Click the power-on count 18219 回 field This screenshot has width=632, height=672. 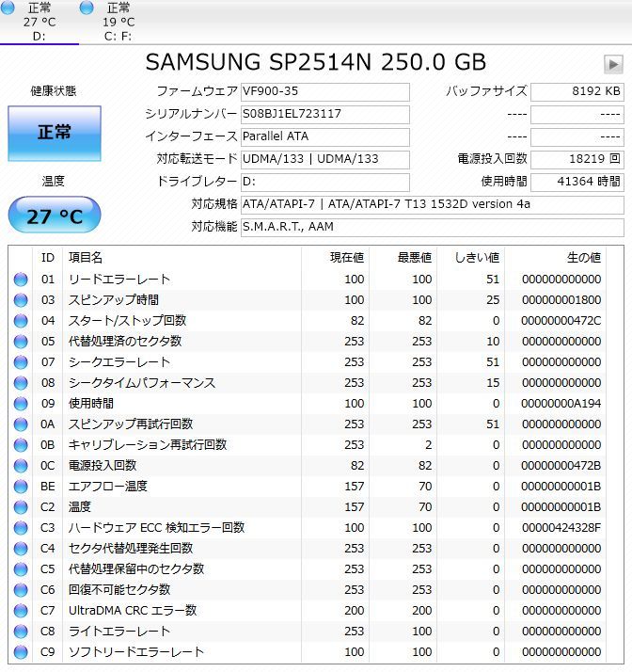577,159
